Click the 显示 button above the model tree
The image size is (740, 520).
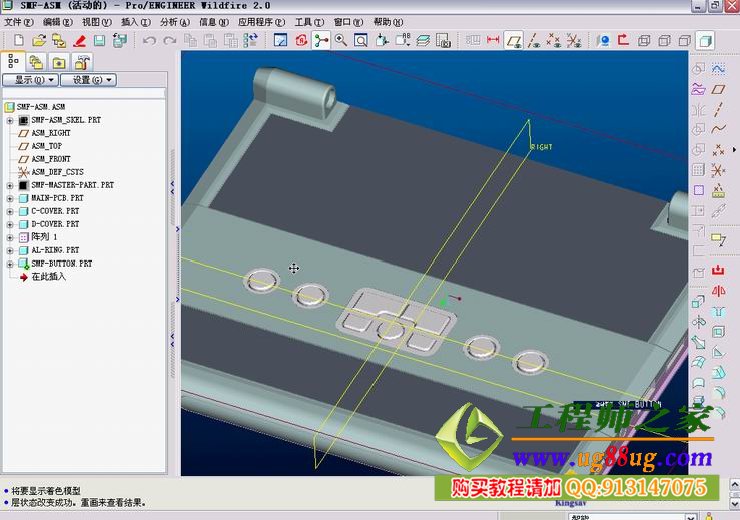click(30, 80)
